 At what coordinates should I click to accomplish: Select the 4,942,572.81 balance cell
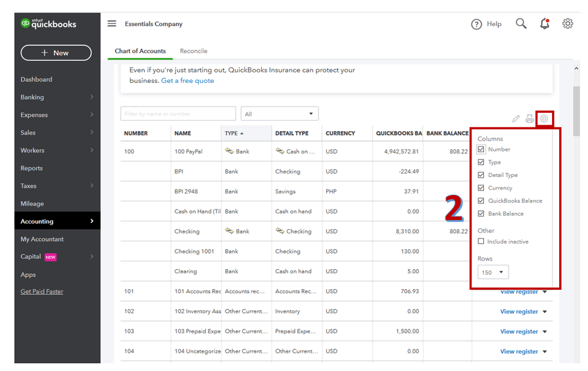pyautogui.click(x=401, y=151)
